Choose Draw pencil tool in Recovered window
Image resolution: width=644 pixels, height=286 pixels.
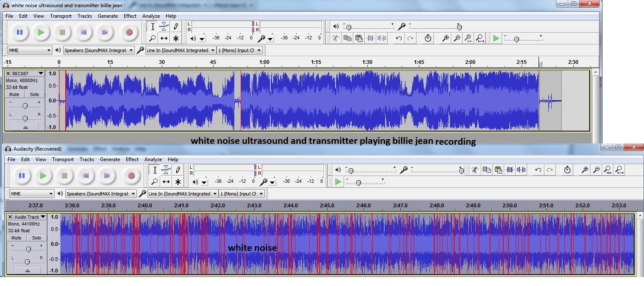point(178,170)
